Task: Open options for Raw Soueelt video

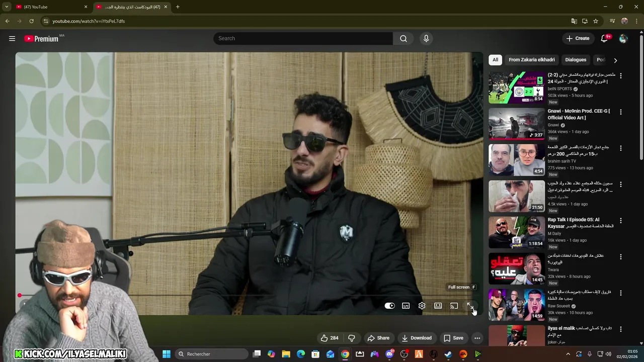Action: [x=620, y=293]
